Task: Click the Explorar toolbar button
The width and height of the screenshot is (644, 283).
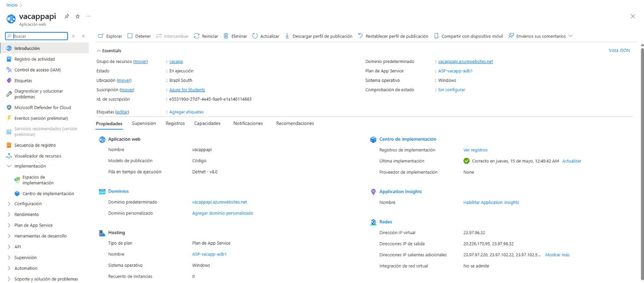Action: pos(110,36)
